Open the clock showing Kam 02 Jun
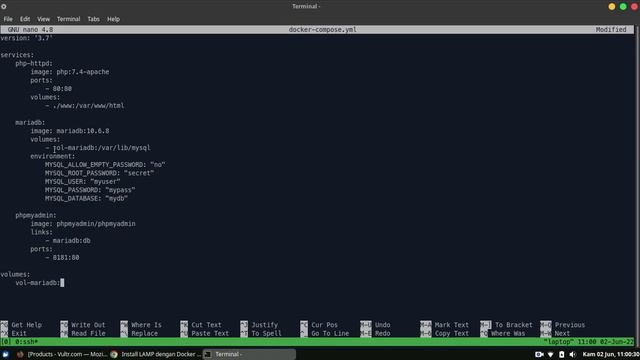The height and width of the screenshot is (360, 640). click(x=611, y=354)
